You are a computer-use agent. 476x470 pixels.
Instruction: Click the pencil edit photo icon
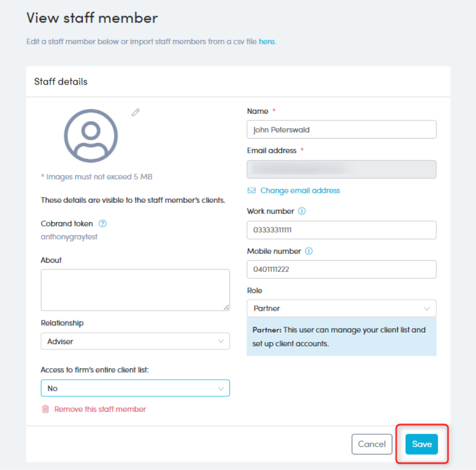coord(136,112)
